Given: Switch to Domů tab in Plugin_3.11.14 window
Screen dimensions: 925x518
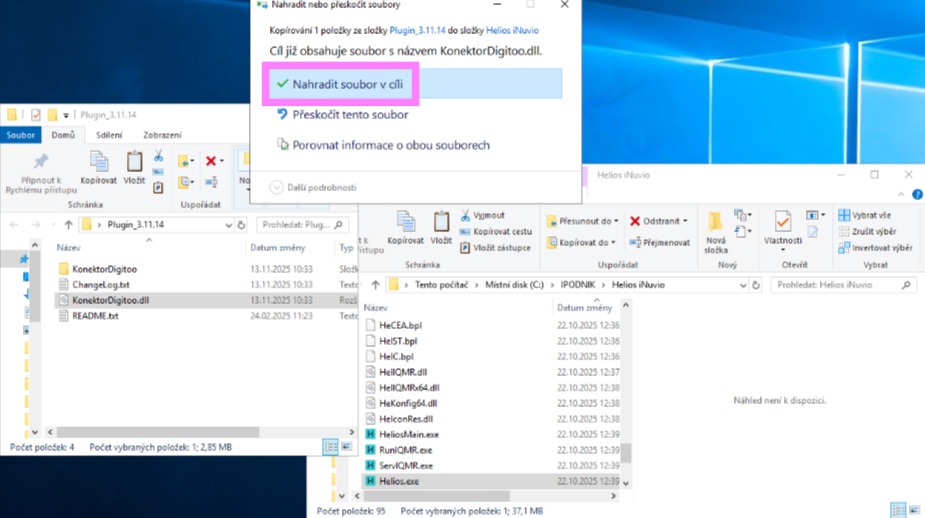Looking at the screenshot, I should [63, 135].
